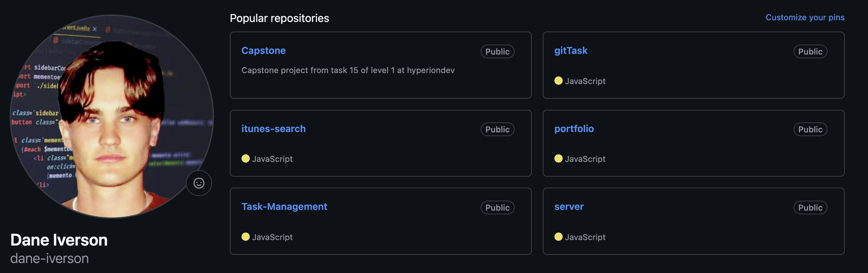Open the Task-Management repository
The image size is (868, 273).
[x=284, y=206]
